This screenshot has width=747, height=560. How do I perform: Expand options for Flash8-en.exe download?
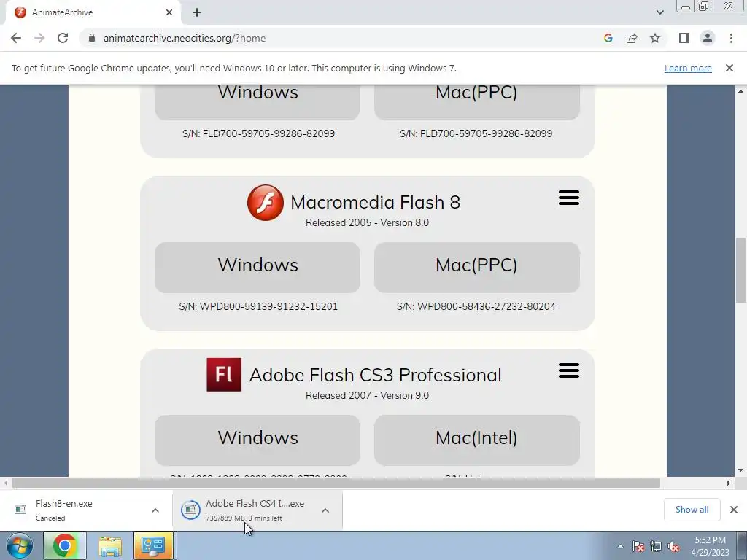tap(155, 510)
